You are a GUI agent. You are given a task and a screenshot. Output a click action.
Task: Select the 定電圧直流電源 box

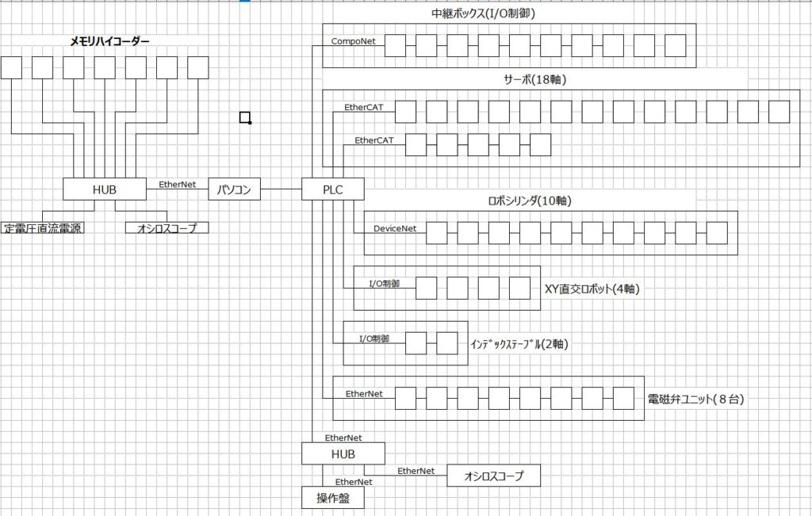click(43, 227)
